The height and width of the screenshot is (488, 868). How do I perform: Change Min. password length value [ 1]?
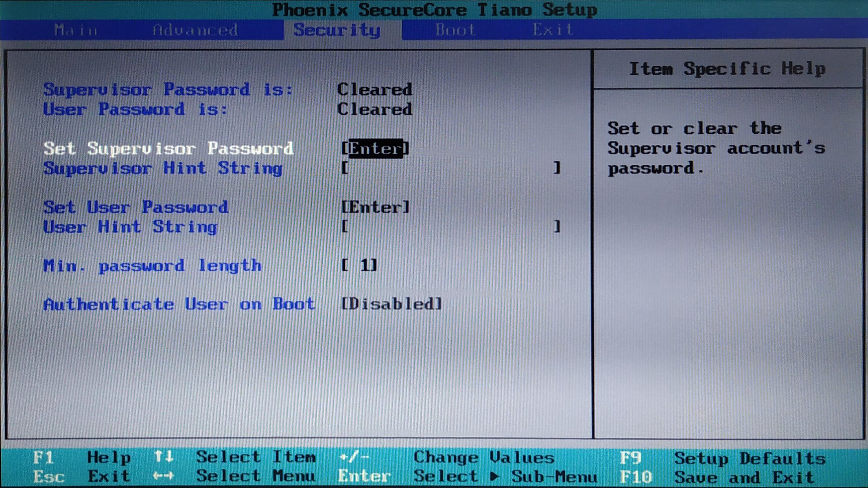pos(359,266)
